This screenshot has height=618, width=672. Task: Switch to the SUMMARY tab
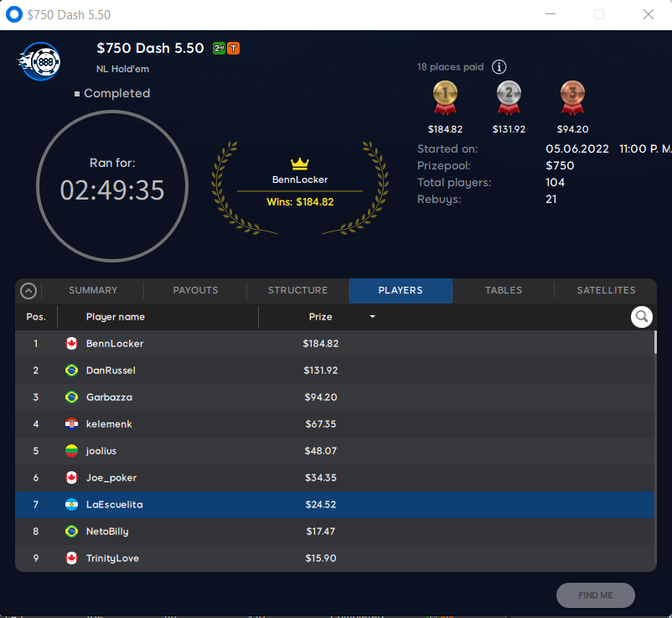(x=93, y=290)
